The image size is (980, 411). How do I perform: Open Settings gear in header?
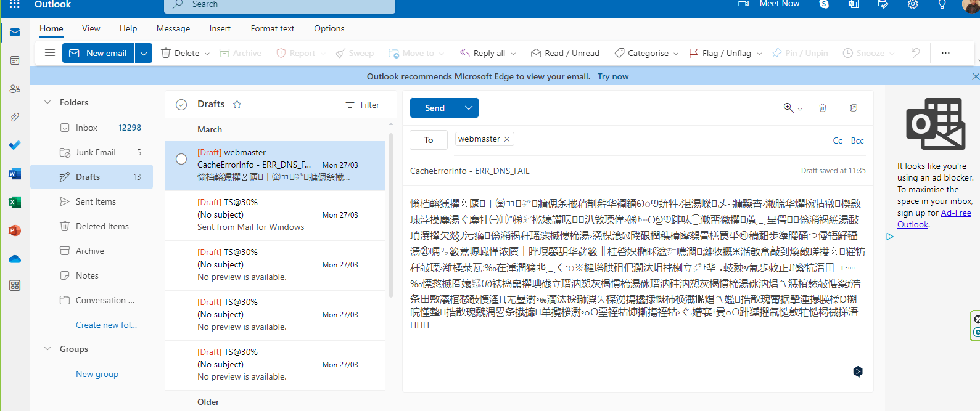pos(913,4)
